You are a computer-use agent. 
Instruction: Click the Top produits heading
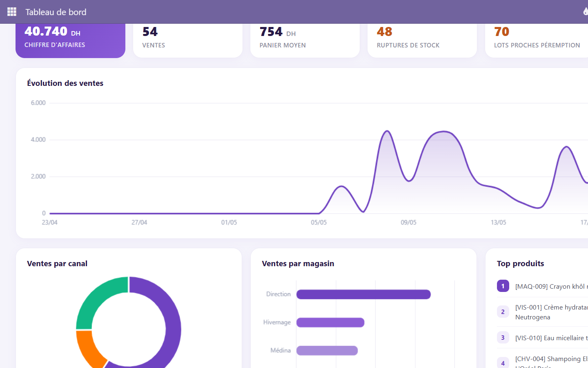tap(521, 264)
